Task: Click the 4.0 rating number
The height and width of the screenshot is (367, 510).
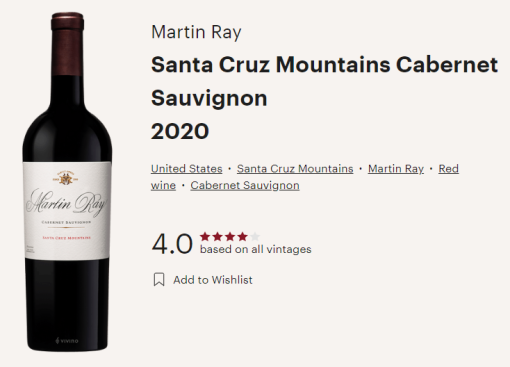Action: 172,244
